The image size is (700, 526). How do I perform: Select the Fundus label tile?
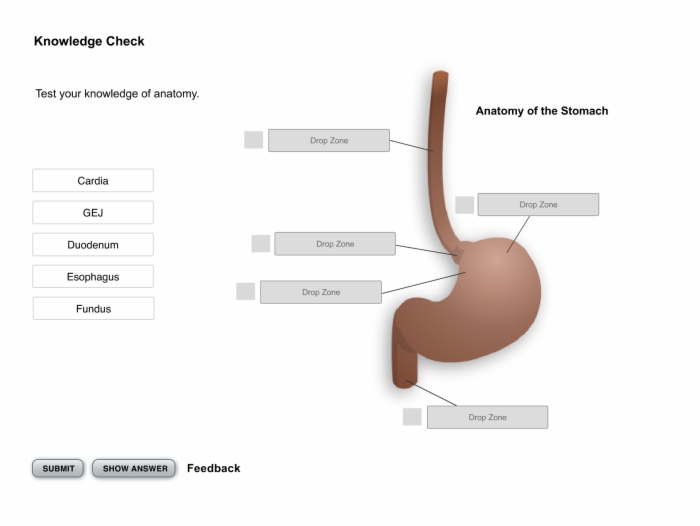click(93, 309)
